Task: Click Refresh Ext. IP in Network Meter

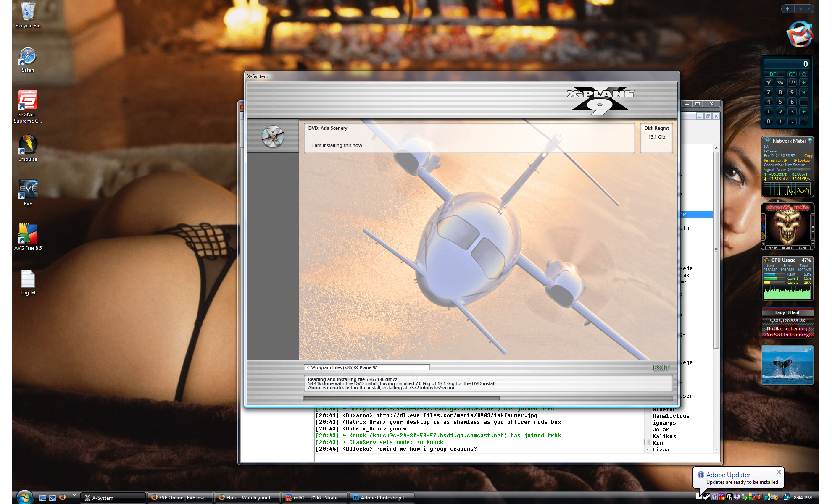Action: tap(775, 160)
